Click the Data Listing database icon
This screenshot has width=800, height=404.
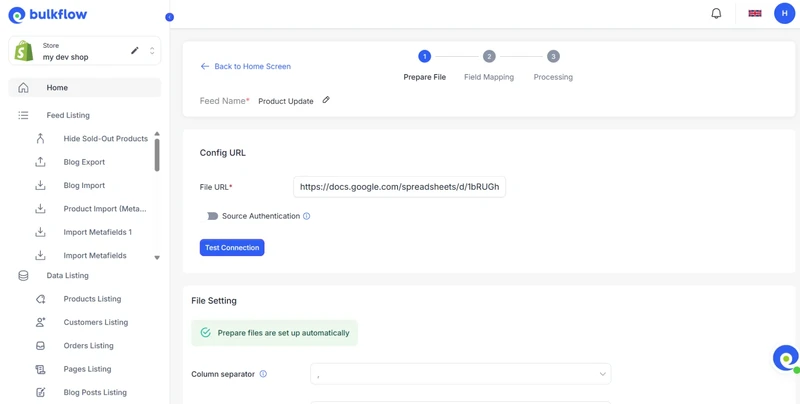click(23, 275)
